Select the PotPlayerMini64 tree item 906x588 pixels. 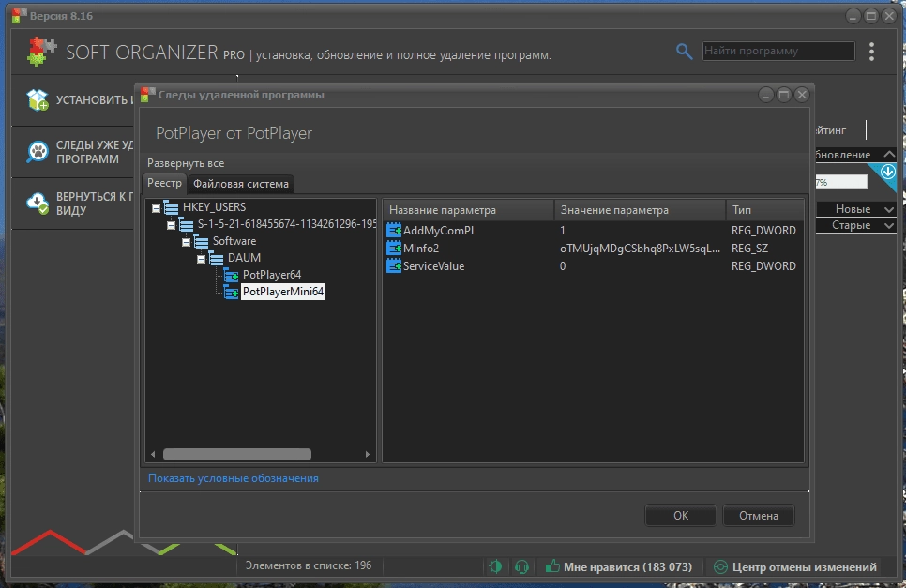pos(283,292)
